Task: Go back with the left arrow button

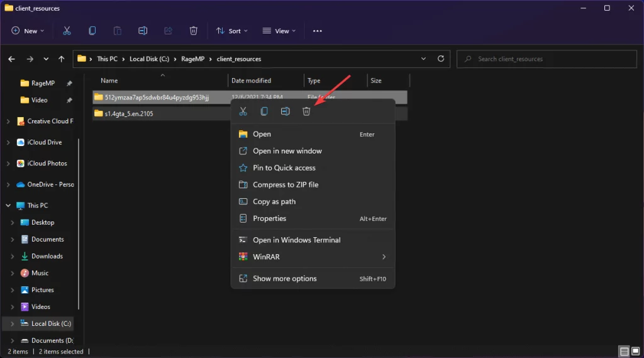Action: pyautogui.click(x=11, y=59)
